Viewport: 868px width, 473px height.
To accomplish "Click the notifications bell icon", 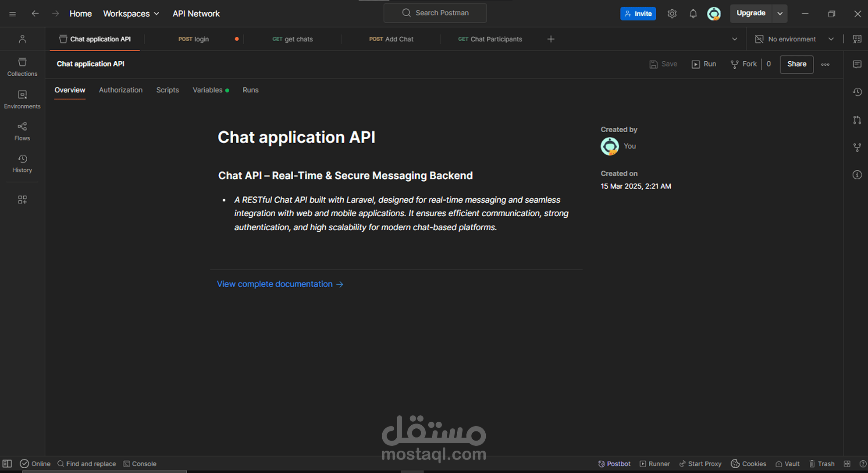I will tap(693, 14).
